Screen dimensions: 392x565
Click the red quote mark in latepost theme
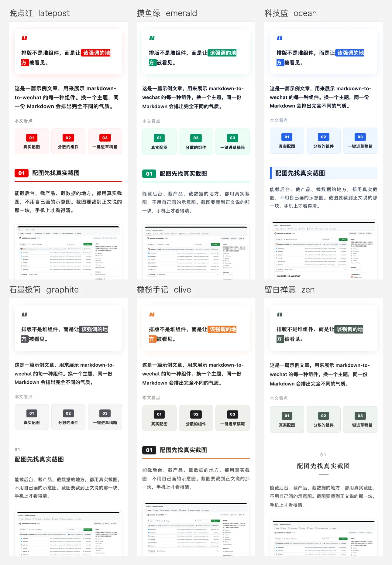point(24,38)
